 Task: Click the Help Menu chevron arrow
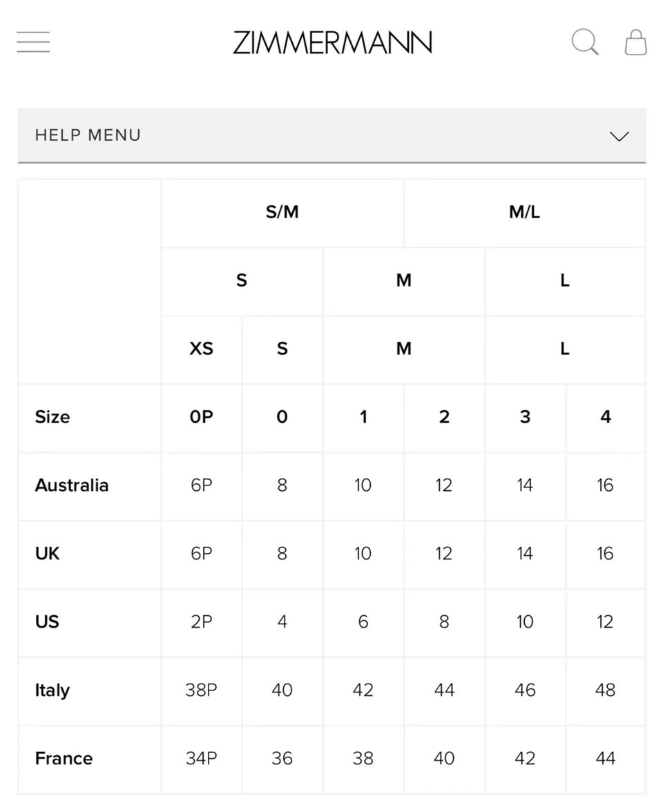(x=619, y=136)
